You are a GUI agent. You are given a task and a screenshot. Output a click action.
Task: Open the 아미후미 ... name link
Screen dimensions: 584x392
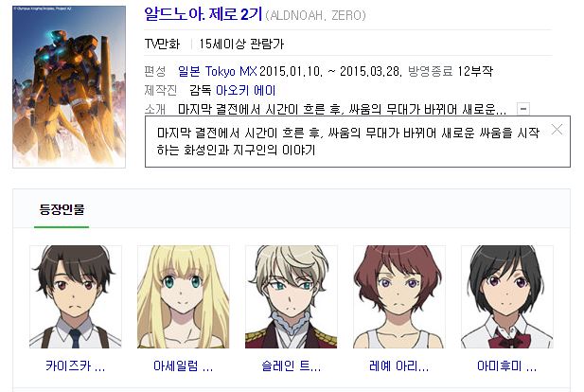[507, 365]
